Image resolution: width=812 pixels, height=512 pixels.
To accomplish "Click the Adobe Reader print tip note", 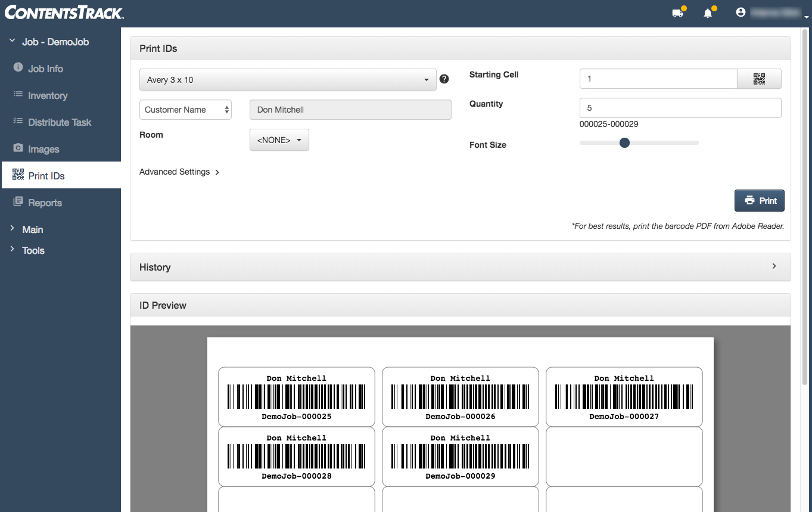I will (x=678, y=226).
